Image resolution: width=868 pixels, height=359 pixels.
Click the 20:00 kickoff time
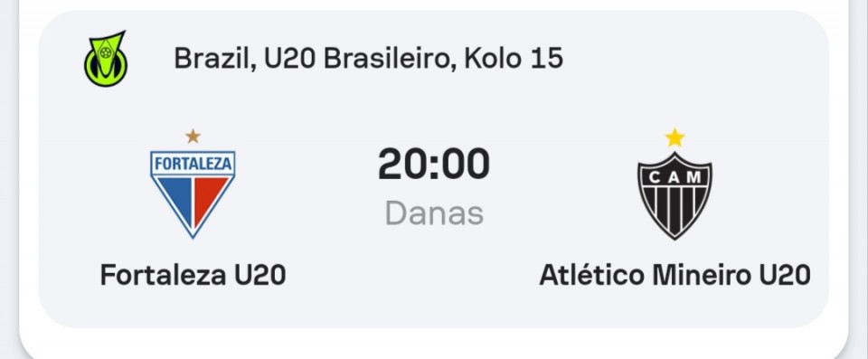coord(434,164)
